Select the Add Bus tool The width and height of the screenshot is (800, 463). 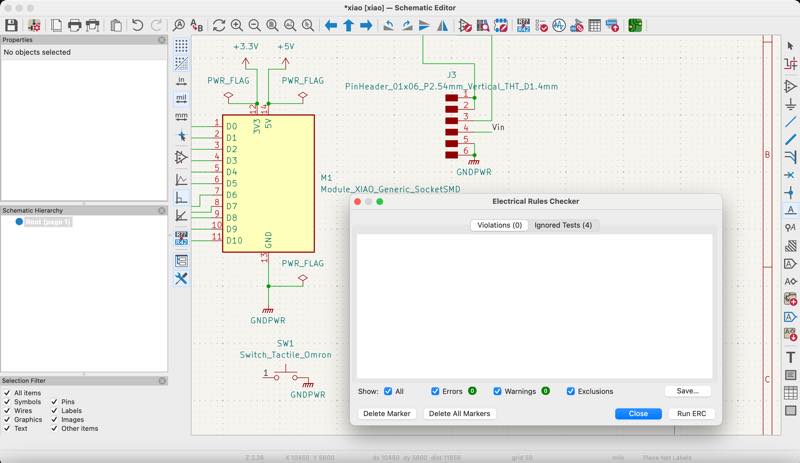click(790, 139)
